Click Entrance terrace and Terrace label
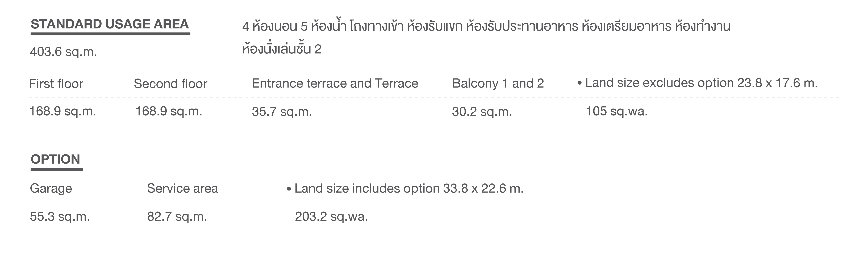The width and height of the screenshot is (868, 254). tap(335, 83)
